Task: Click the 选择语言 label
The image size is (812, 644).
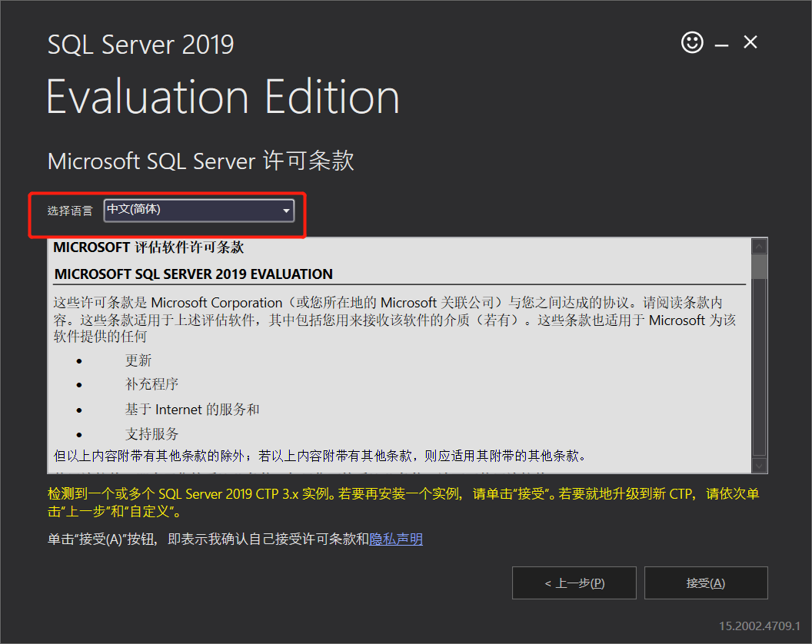Action: tap(70, 211)
